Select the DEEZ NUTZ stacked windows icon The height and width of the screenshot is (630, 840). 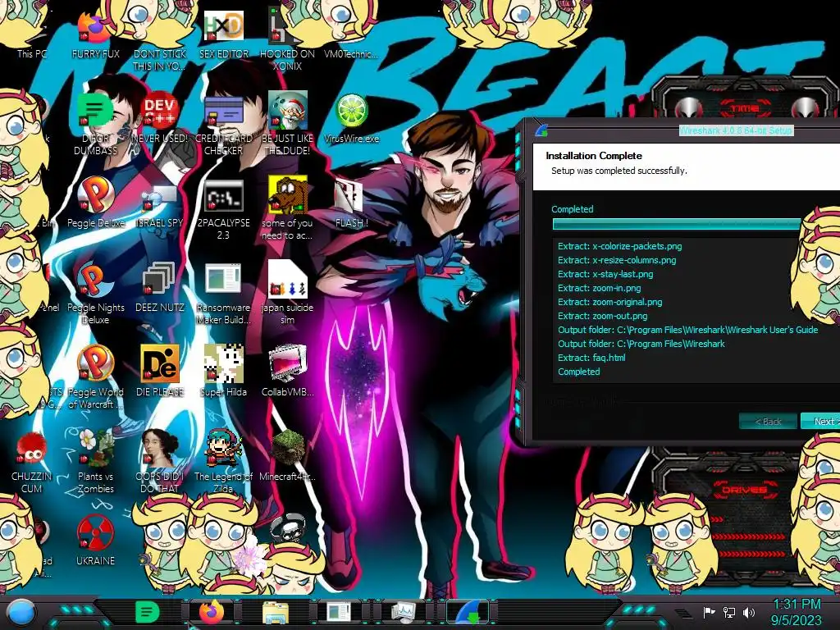159,286
